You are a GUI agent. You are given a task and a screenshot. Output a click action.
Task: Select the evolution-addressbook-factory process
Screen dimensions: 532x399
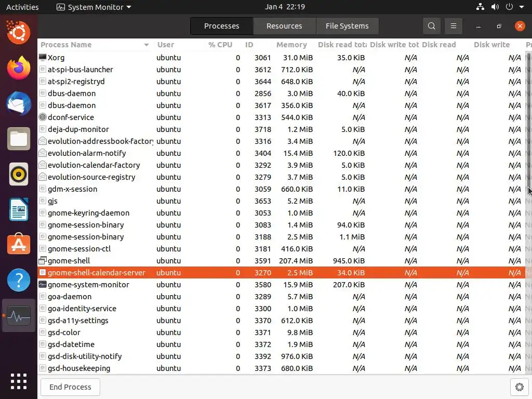[281, 141]
